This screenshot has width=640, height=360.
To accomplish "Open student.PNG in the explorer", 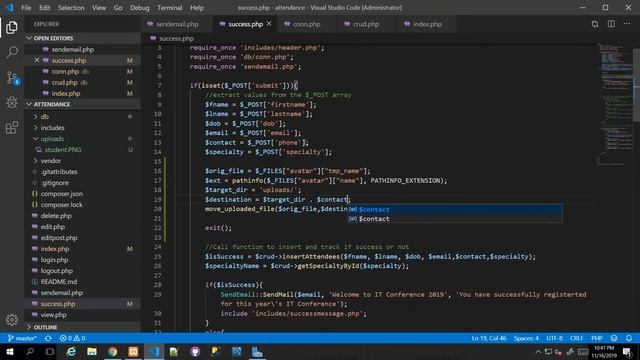I will coord(63,149).
